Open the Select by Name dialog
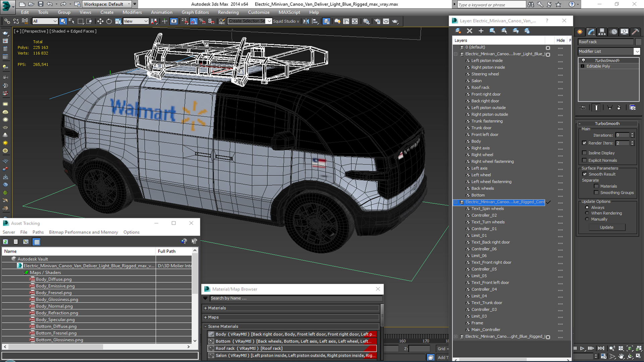Viewport: 644px width, 362px height. coord(71,21)
